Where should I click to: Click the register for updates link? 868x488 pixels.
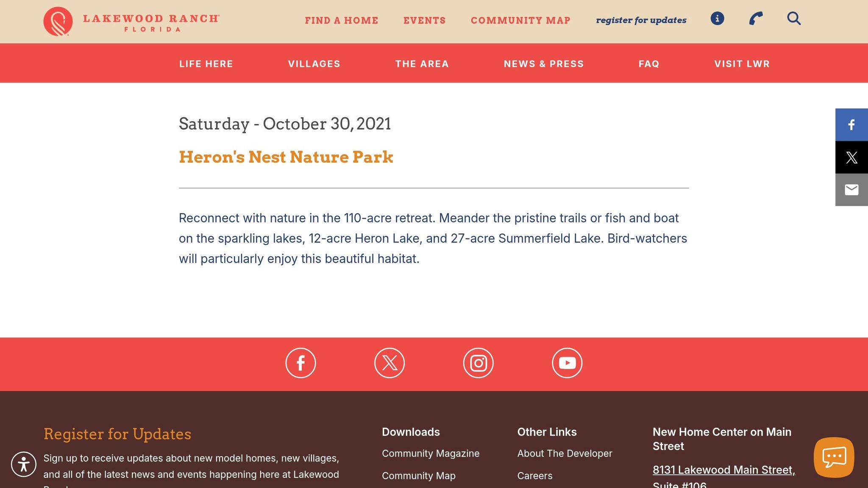[641, 20]
